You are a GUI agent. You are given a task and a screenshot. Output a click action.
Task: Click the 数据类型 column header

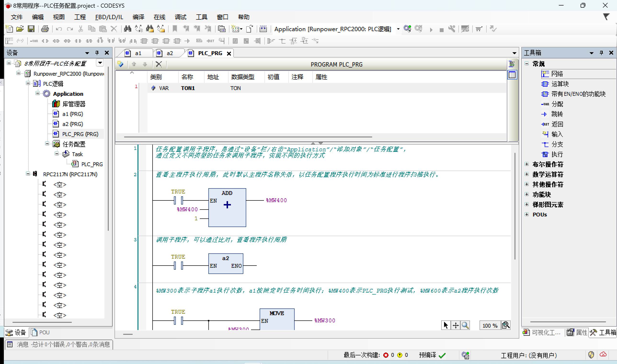[x=243, y=77]
